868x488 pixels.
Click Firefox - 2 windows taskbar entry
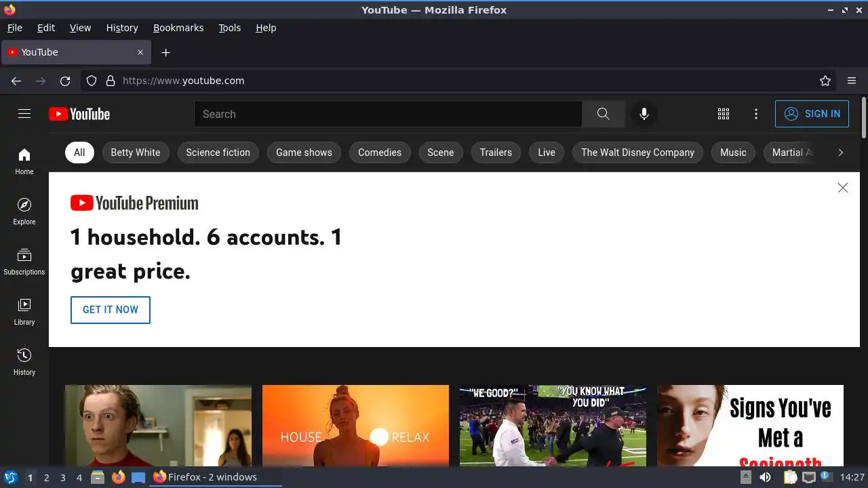coord(216,477)
